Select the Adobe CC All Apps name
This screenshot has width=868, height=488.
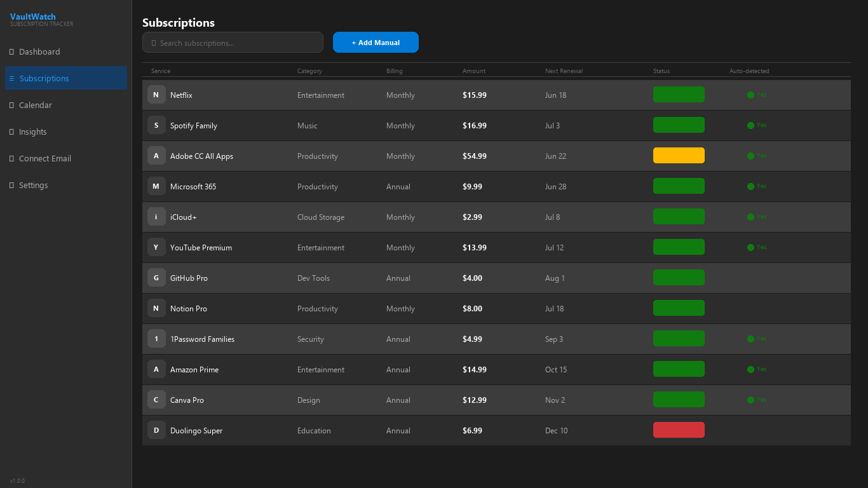(201, 156)
